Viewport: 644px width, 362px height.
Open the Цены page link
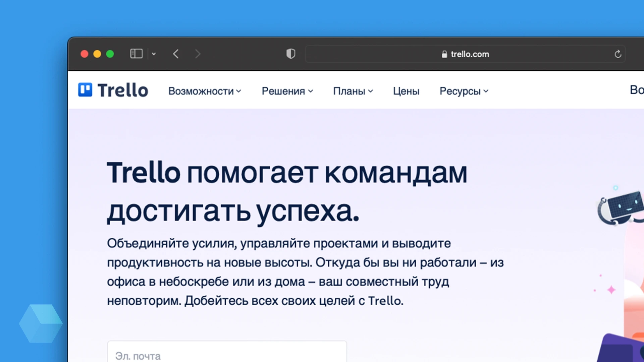[x=406, y=91]
